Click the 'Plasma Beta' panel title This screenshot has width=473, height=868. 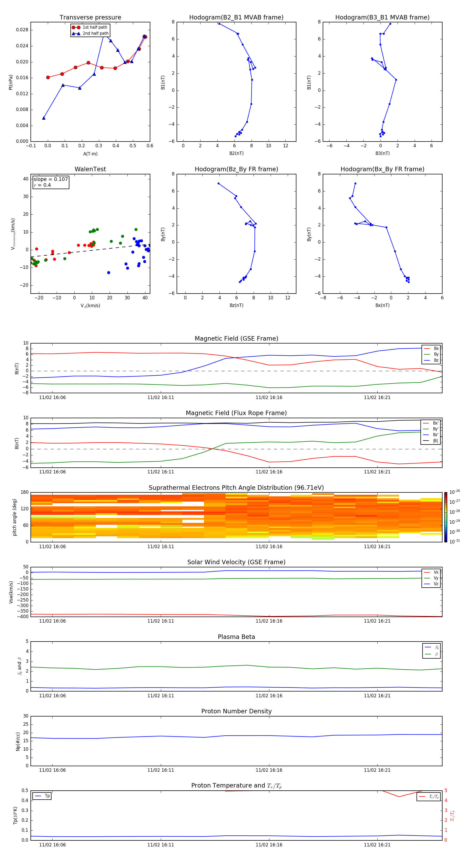tap(236, 637)
